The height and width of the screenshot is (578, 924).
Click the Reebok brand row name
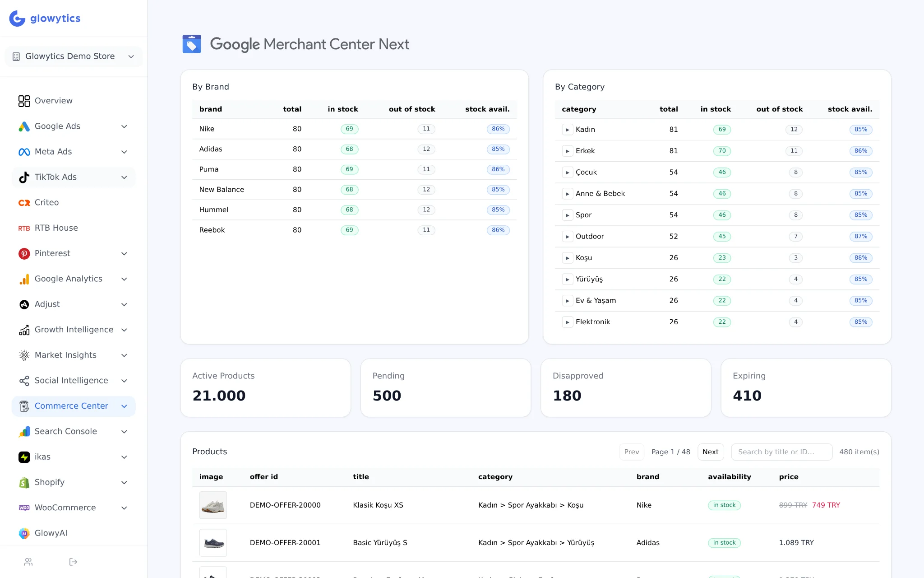212,230
